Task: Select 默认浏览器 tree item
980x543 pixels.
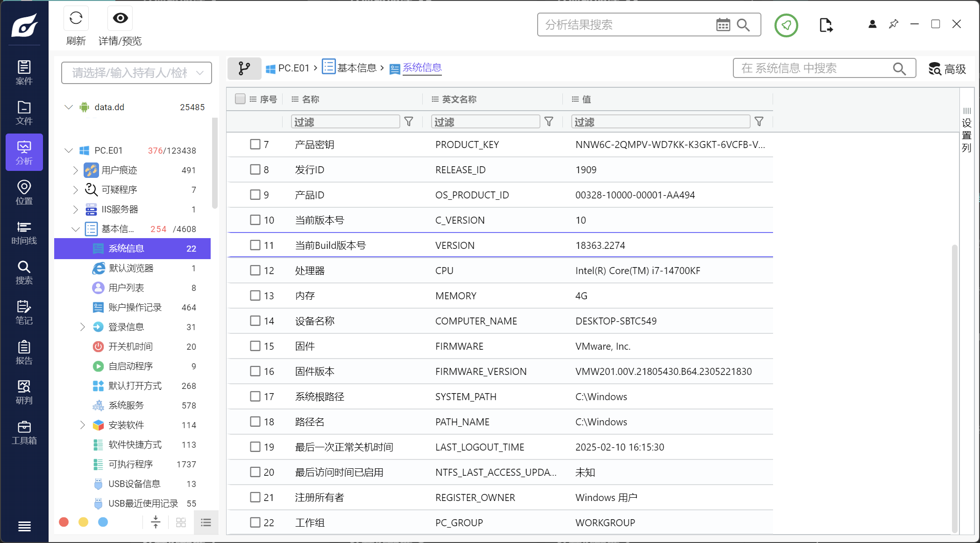Action: point(132,268)
